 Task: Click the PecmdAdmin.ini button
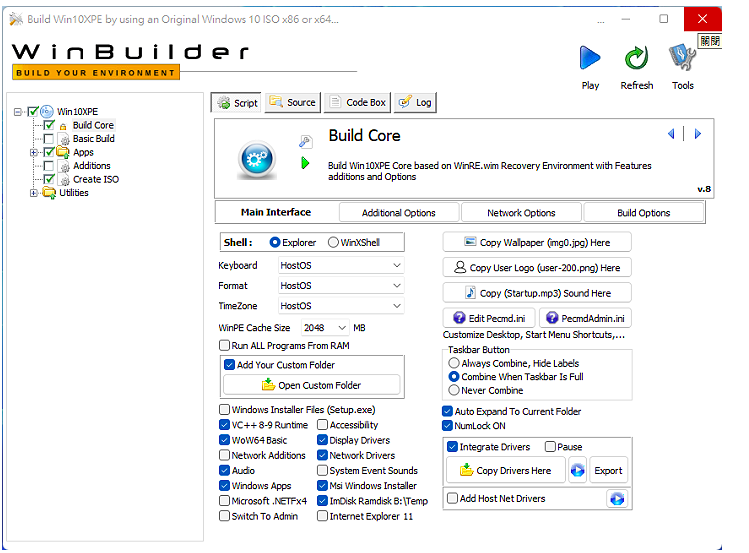585,318
